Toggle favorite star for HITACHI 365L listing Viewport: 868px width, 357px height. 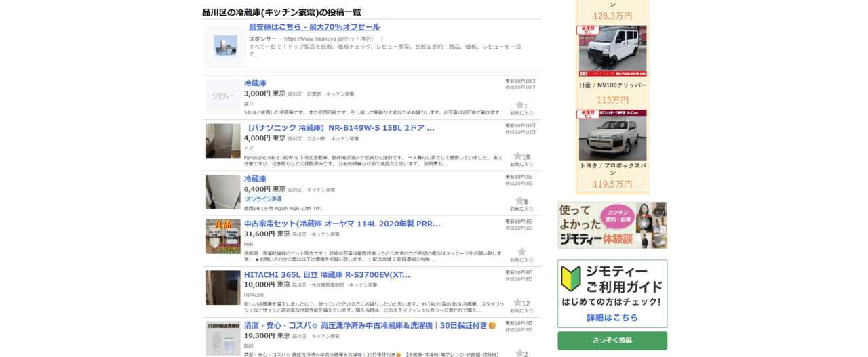coord(517,303)
